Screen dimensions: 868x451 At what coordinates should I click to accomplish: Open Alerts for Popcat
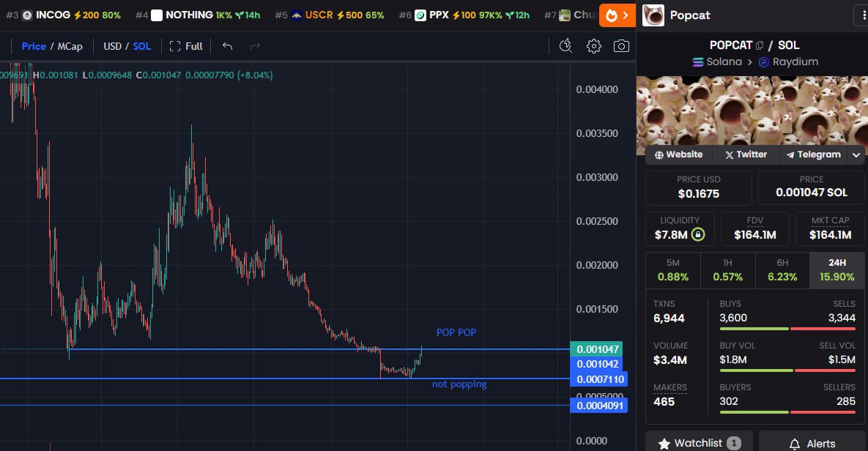pos(812,443)
